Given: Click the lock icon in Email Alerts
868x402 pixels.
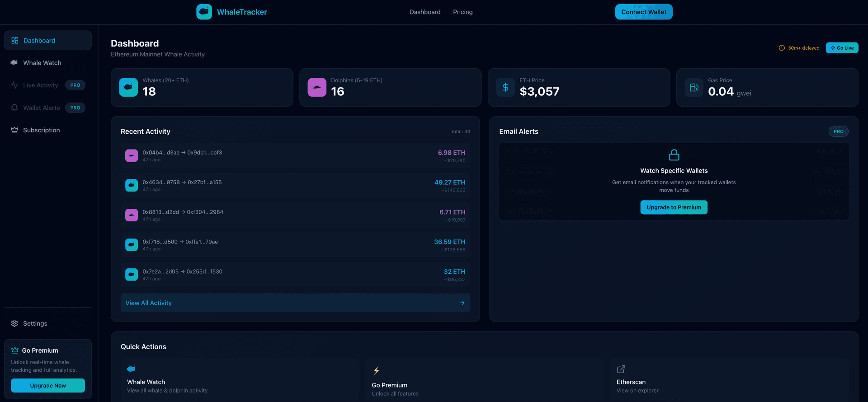Looking at the screenshot, I should point(674,155).
